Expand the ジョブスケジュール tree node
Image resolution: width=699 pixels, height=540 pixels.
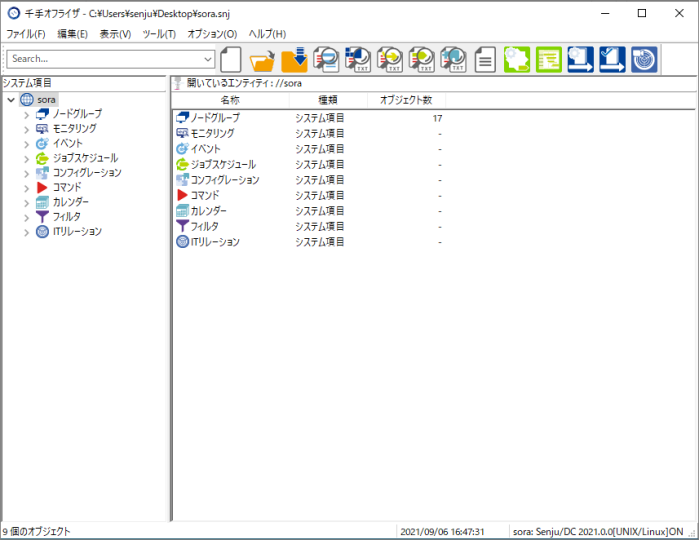pos(26,159)
